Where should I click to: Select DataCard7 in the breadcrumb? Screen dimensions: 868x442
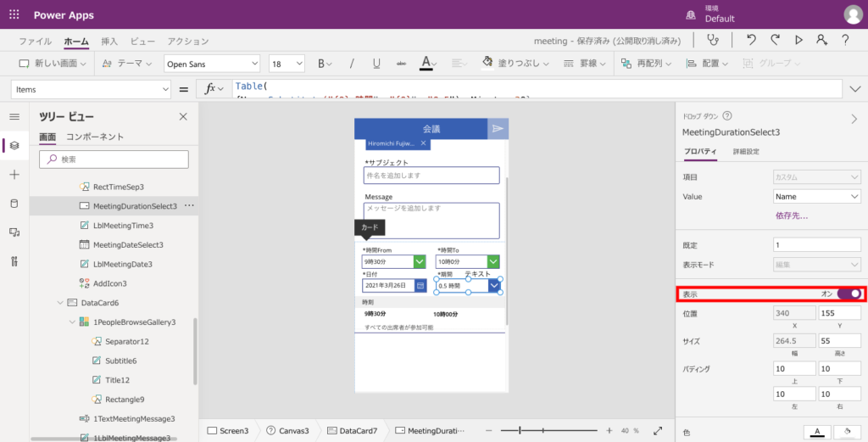(x=352, y=430)
